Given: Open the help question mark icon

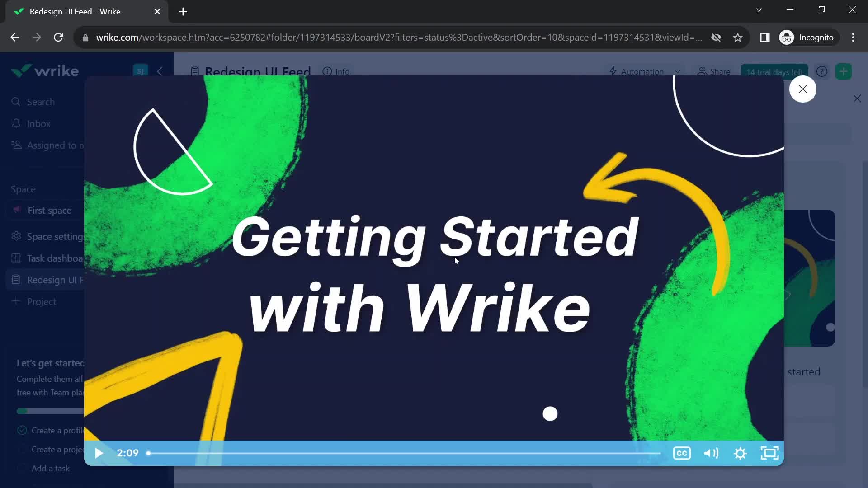Looking at the screenshot, I should coord(822,71).
